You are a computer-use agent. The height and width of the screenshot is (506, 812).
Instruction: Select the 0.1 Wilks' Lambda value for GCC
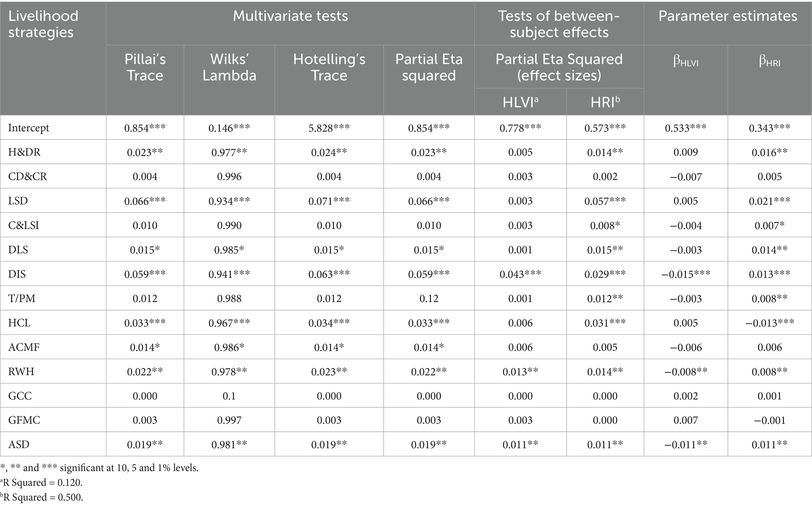point(229,396)
